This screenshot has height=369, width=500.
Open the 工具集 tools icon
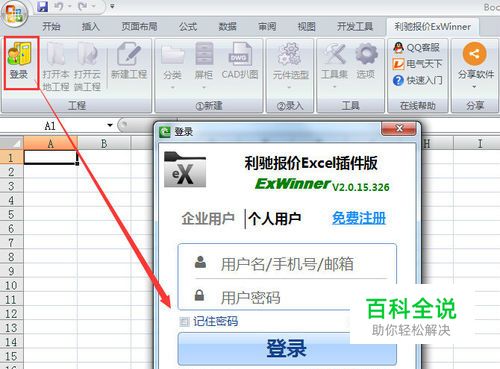(x=334, y=53)
